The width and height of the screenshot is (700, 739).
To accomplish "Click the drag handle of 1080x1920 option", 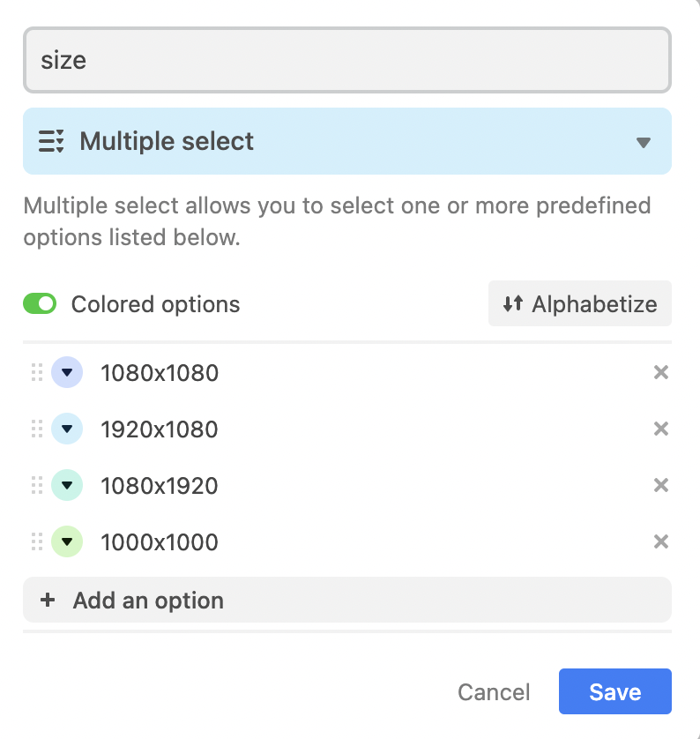I will (x=37, y=485).
